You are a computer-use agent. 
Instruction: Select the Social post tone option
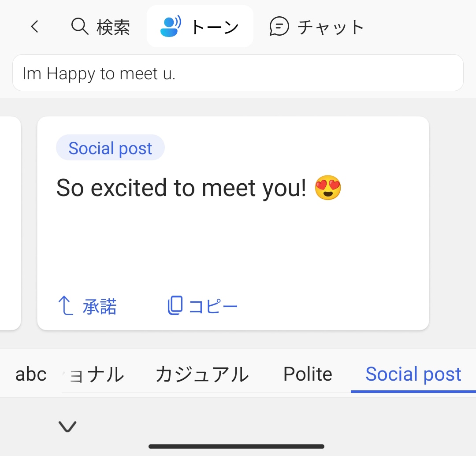coord(413,374)
